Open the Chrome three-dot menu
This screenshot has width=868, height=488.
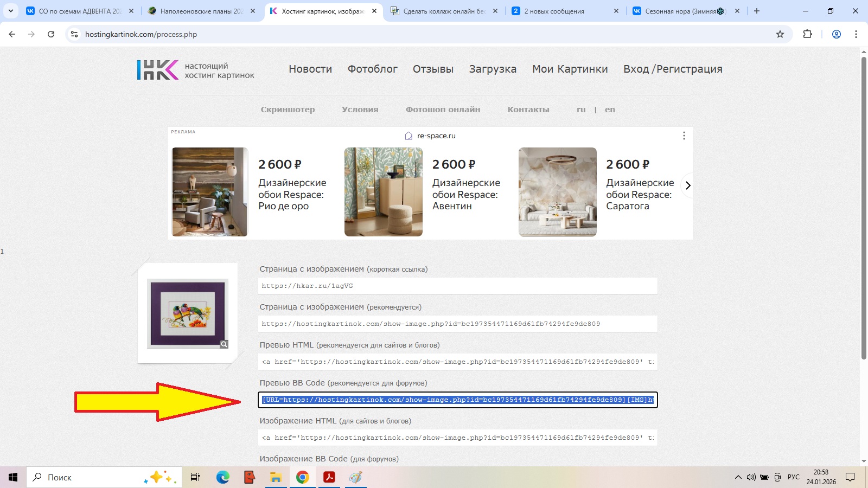point(856,34)
